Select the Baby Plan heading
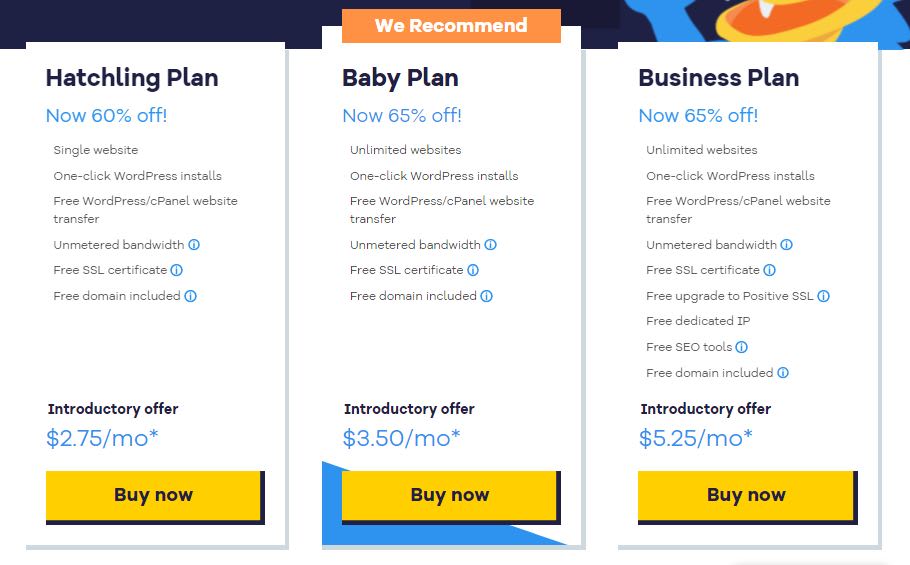The width and height of the screenshot is (910, 565). pyautogui.click(x=400, y=78)
